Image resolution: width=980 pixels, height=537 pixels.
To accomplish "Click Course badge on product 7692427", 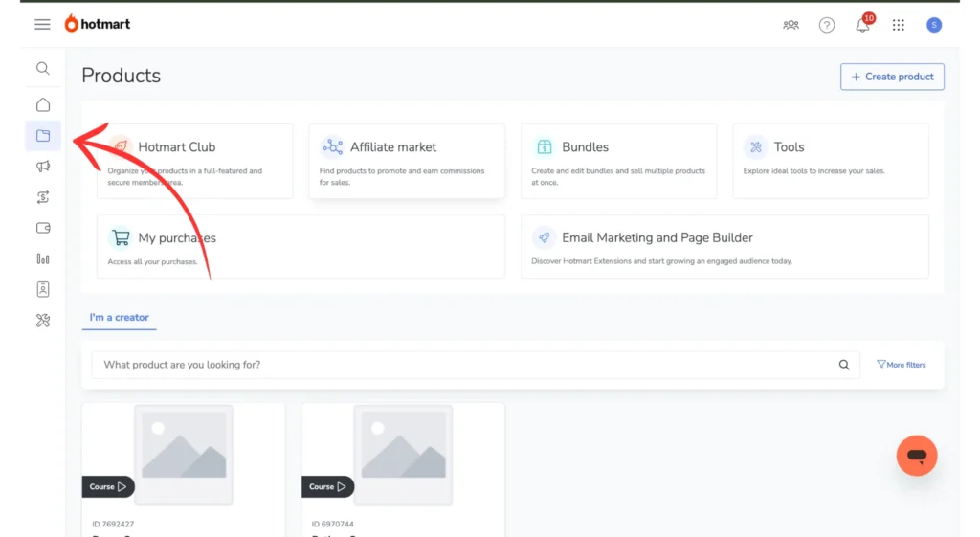I will pyautogui.click(x=107, y=486).
